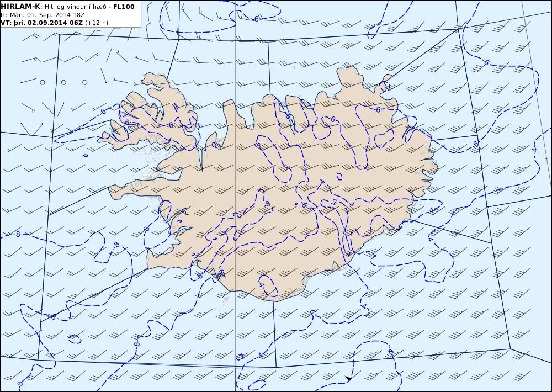
Task: Click the middle of the three calm-wind circles
Action: 63,82
